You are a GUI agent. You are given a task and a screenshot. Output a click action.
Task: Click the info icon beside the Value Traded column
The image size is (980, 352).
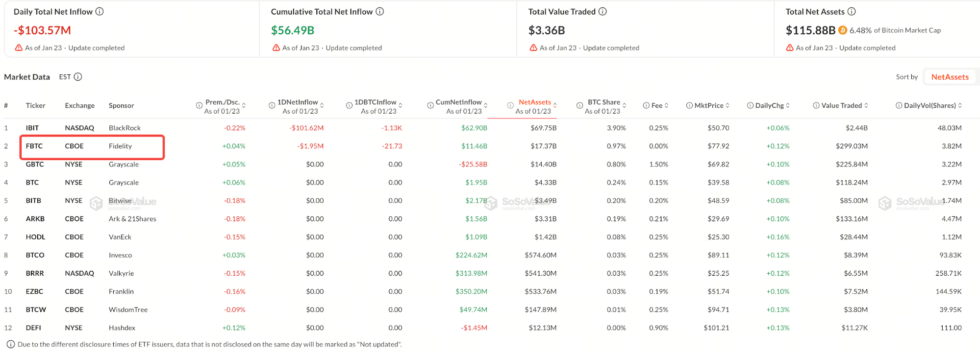coord(816,105)
